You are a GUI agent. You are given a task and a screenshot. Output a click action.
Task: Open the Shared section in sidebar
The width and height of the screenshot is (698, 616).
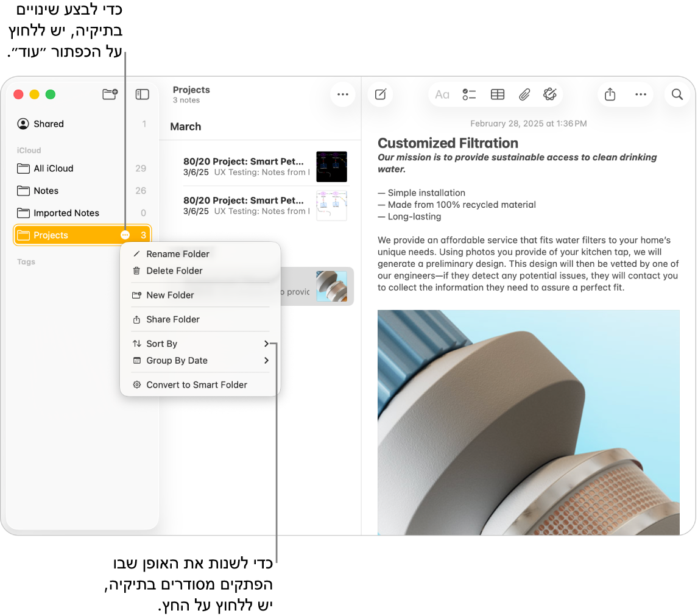(x=49, y=124)
